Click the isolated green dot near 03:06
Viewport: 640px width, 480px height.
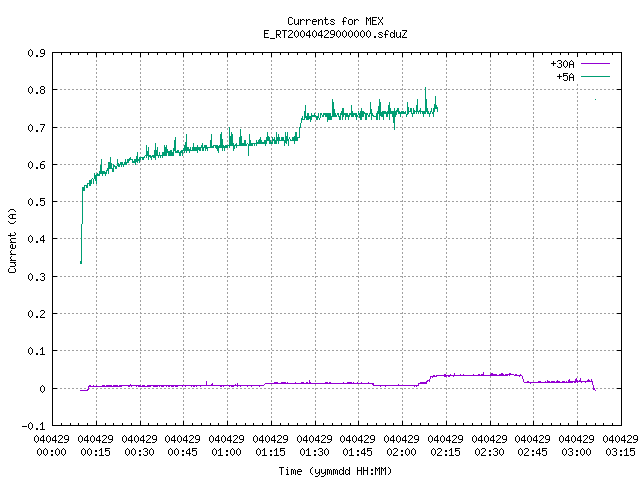tap(595, 99)
